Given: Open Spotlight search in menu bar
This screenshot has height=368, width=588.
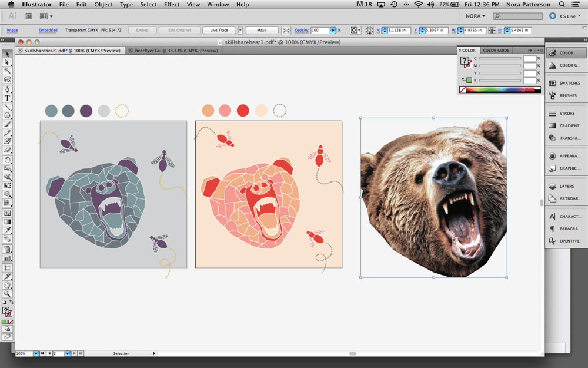Looking at the screenshot, I should (x=562, y=5).
